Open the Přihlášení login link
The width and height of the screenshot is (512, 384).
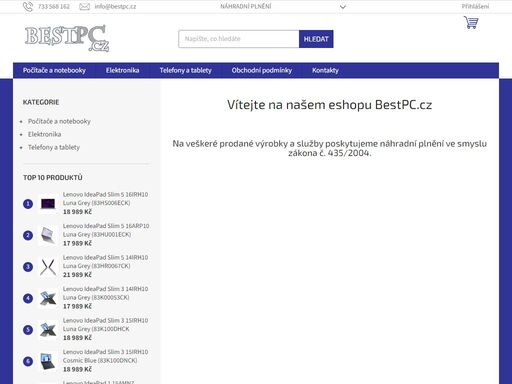(x=475, y=6)
